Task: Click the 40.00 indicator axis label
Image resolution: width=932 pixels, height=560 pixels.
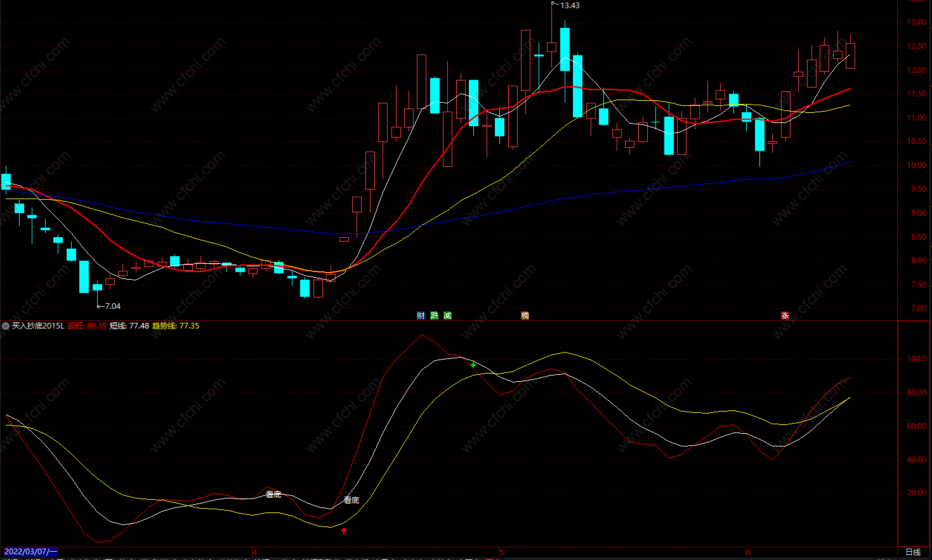Action: coord(916,460)
